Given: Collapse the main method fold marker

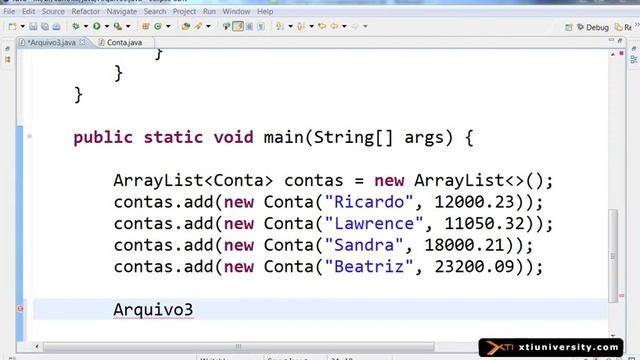Looking at the screenshot, I should point(29,136).
